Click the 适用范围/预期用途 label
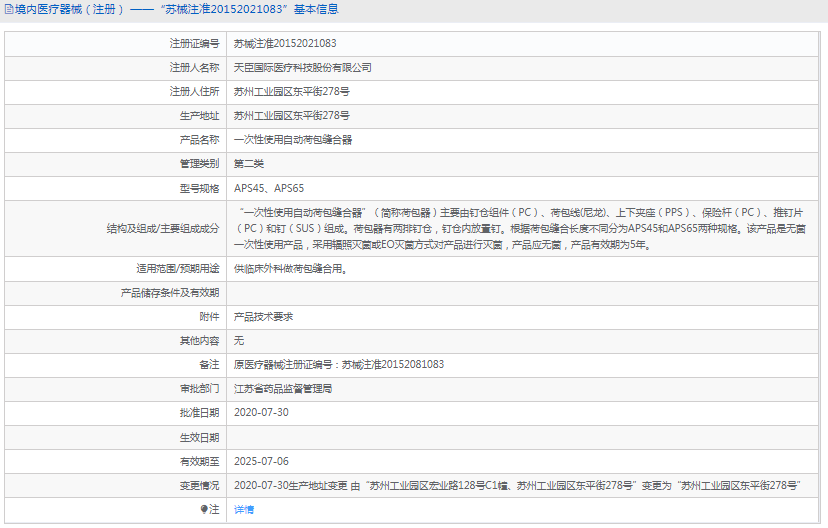The image size is (828, 528). 177,269
